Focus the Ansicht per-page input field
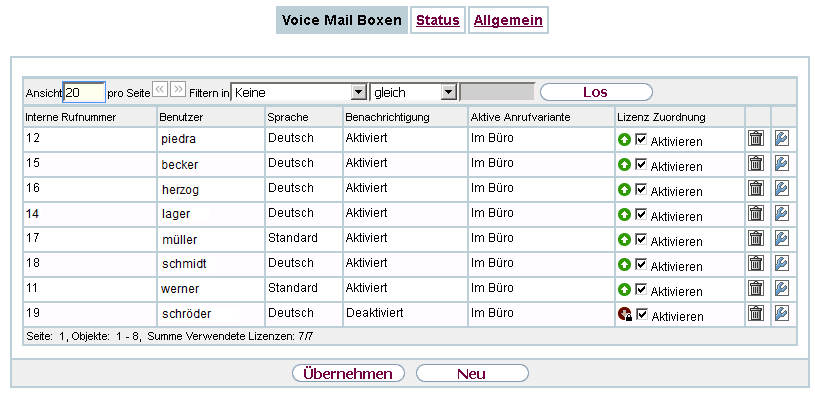The width and height of the screenshot is (815, 397). pos(84,92)
